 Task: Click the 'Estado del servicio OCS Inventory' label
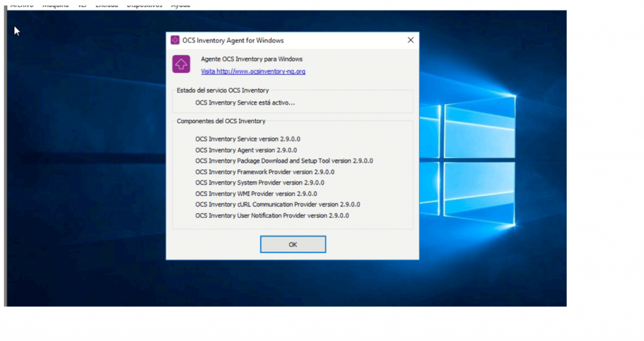pyautogui.click(x=223, y=90)
